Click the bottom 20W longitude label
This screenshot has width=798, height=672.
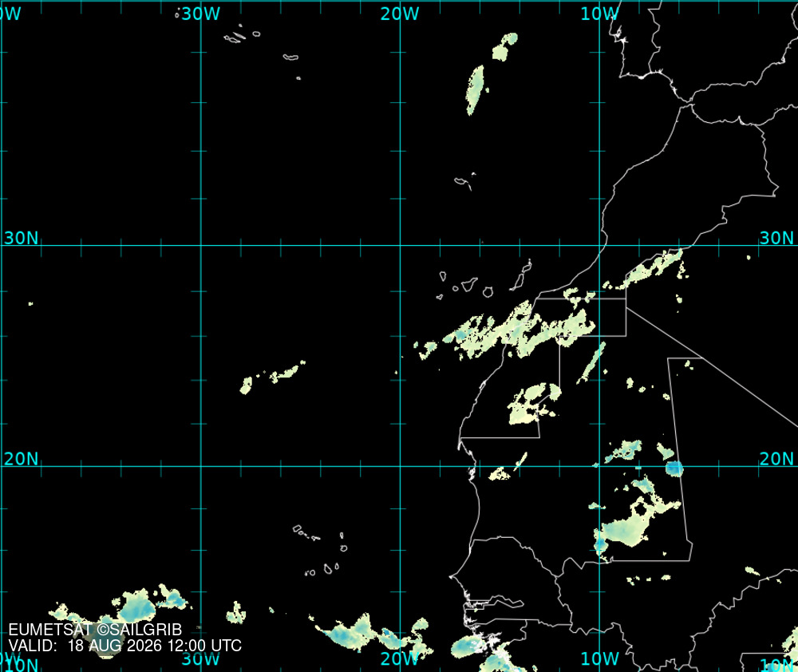tap(400, 658)
